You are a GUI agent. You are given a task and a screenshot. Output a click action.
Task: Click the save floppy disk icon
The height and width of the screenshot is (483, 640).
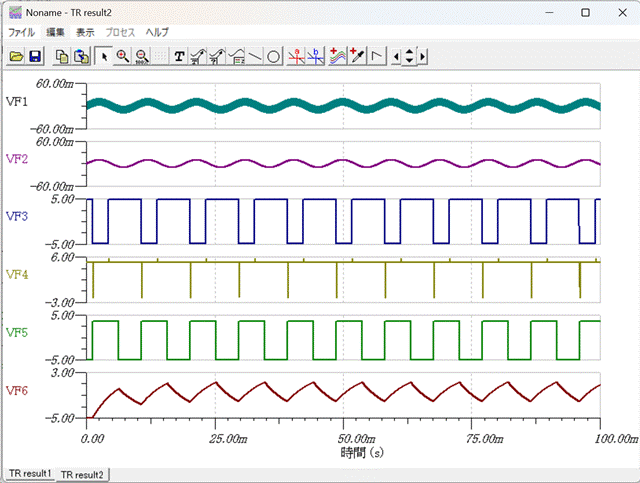[x=35, y=57]
